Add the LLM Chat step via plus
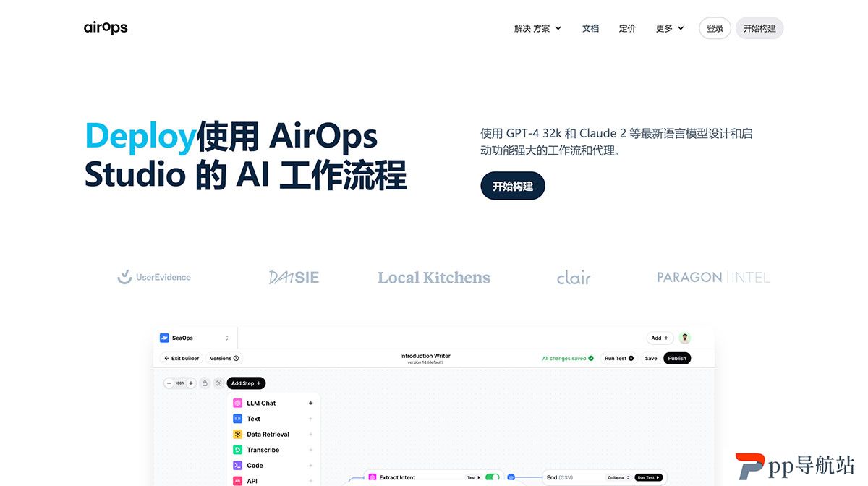Screen dimensions: 868x486 click(311, 403)
